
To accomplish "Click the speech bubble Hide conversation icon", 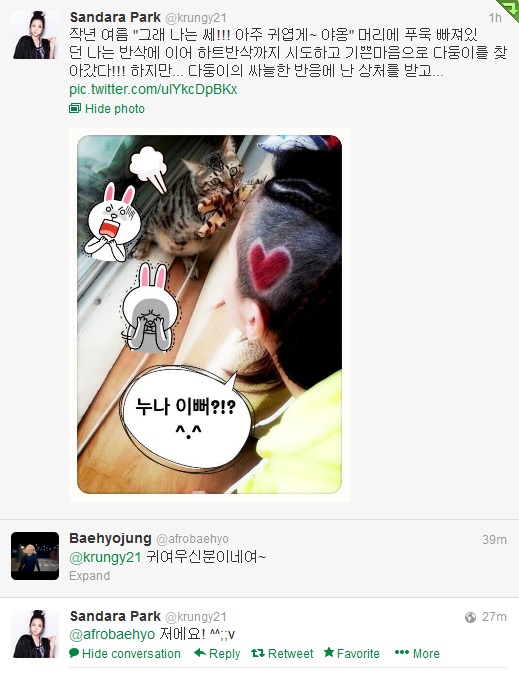I will click(x=74, y=653).
